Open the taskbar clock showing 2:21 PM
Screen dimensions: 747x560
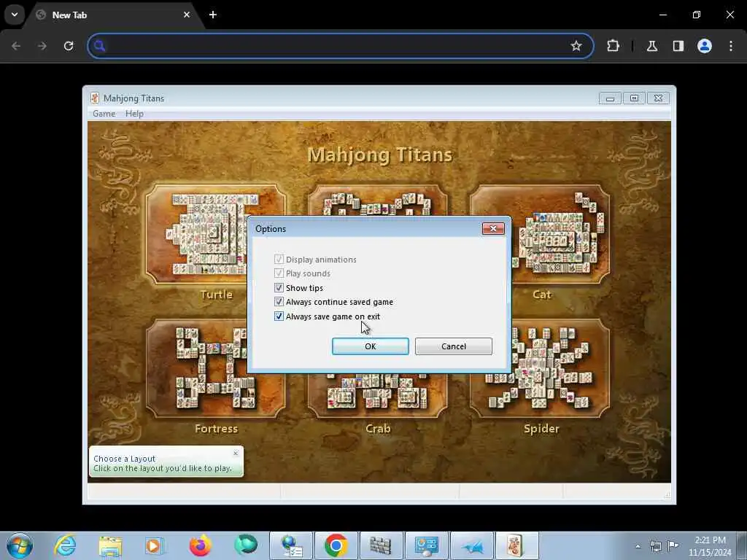tap(710, 545)
